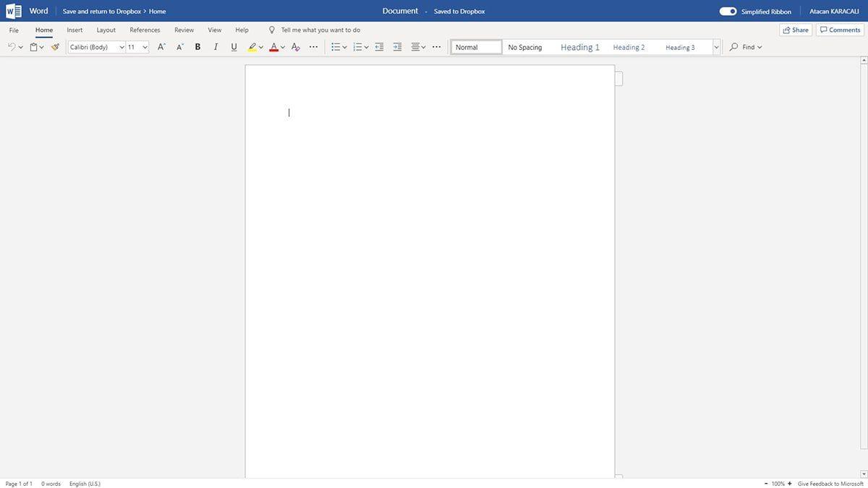Viewport: 868px width, 488px height.
Task: Select the Format Painter tool
Action: pos(54,46)
